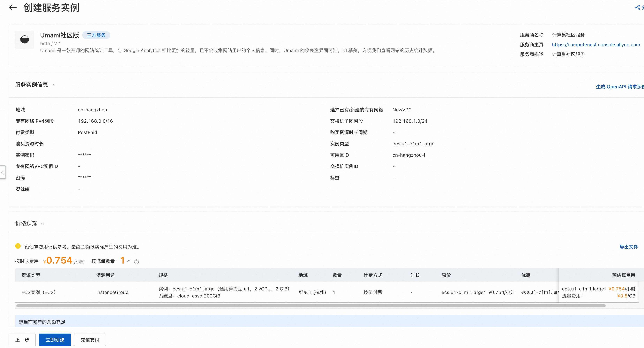The height and width of the screenshot is (348, 644).
Task: Click the NewVPC value
Action: (402, 110)
